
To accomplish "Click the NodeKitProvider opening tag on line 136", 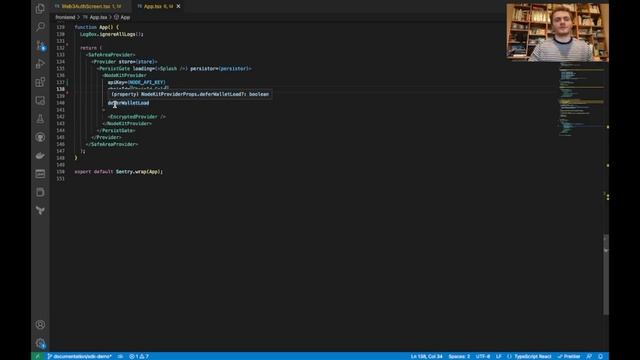I will [x=124, y=76].
